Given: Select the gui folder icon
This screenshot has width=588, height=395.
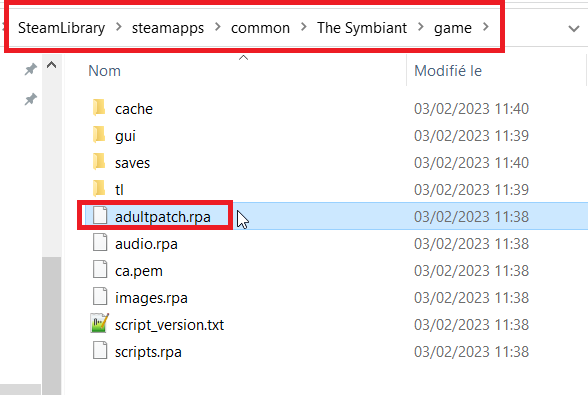Looking at the screenshot, I should 99,135.
